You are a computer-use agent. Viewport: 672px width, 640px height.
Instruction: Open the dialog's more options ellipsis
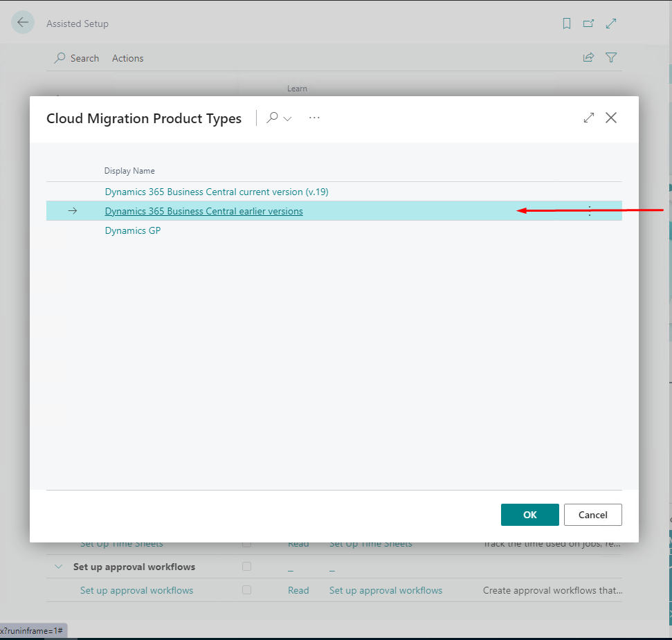(x=314, y=118)
